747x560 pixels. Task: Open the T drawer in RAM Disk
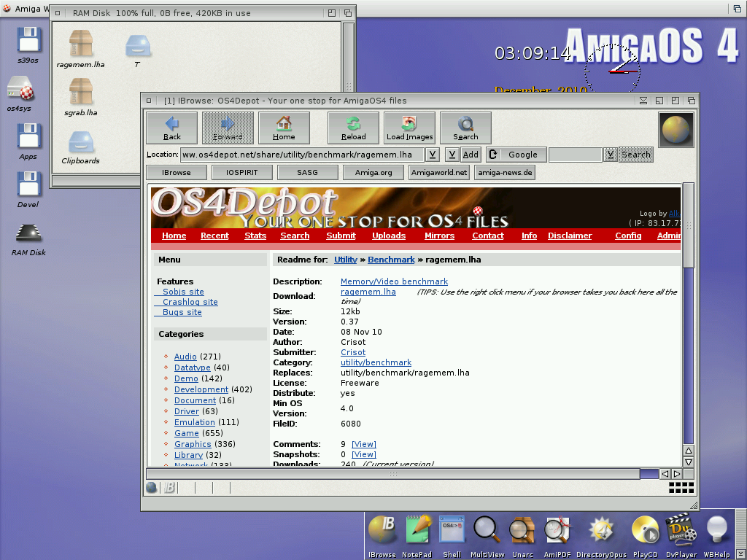point(138,51)
